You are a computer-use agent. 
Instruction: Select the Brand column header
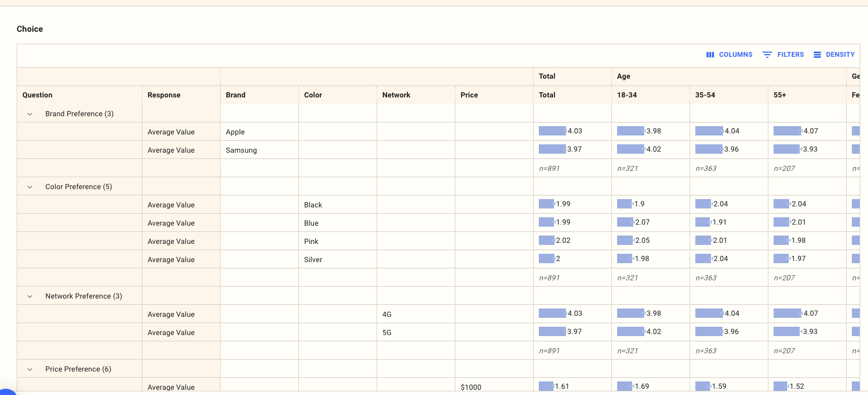[x=236, y=95]
